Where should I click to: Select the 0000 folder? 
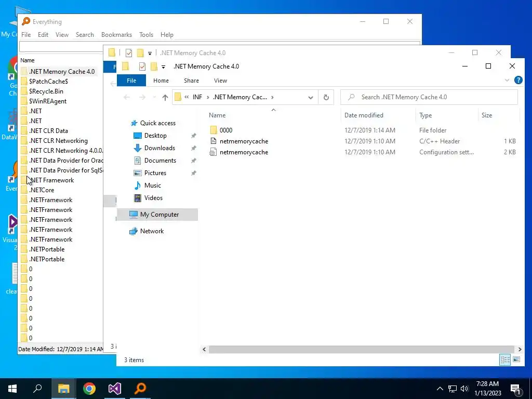click(x=226, y=130)
